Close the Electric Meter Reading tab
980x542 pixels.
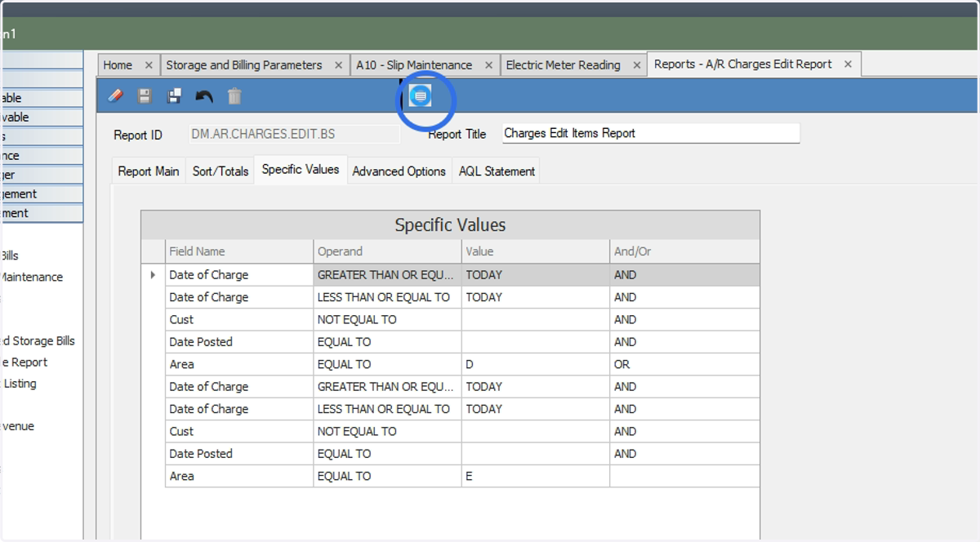tap(637, 65)
